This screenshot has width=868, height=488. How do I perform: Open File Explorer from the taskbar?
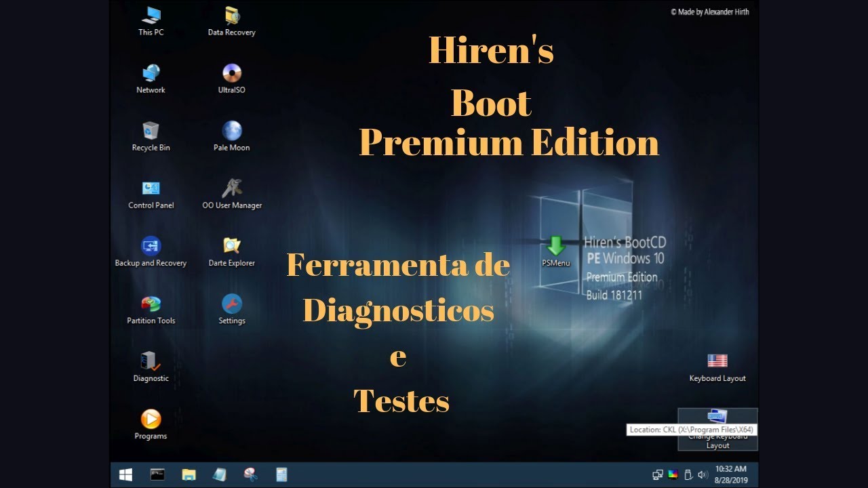[189, 474]
